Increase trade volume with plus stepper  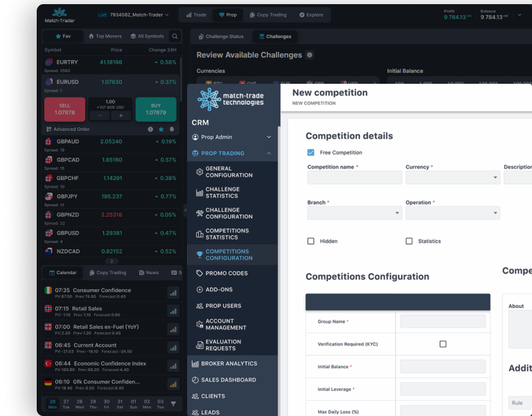(x=121, y=116)
